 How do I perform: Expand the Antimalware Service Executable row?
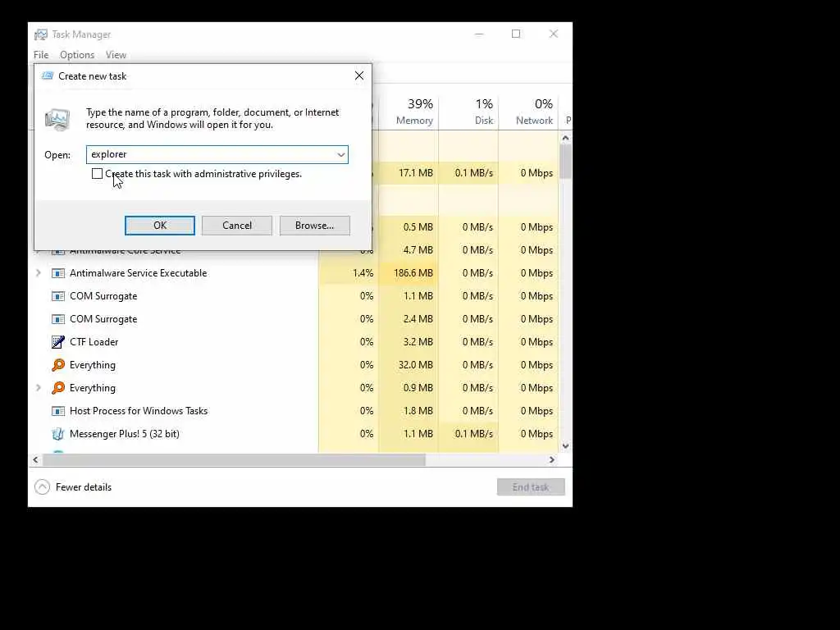click(x=38, y=273)
